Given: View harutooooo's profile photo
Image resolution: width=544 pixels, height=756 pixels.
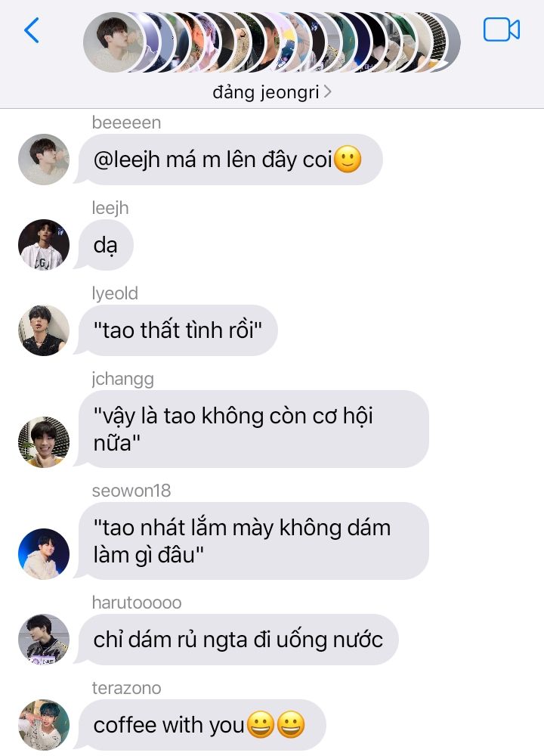Looking at the screenshot, I should tap(43, 640).
